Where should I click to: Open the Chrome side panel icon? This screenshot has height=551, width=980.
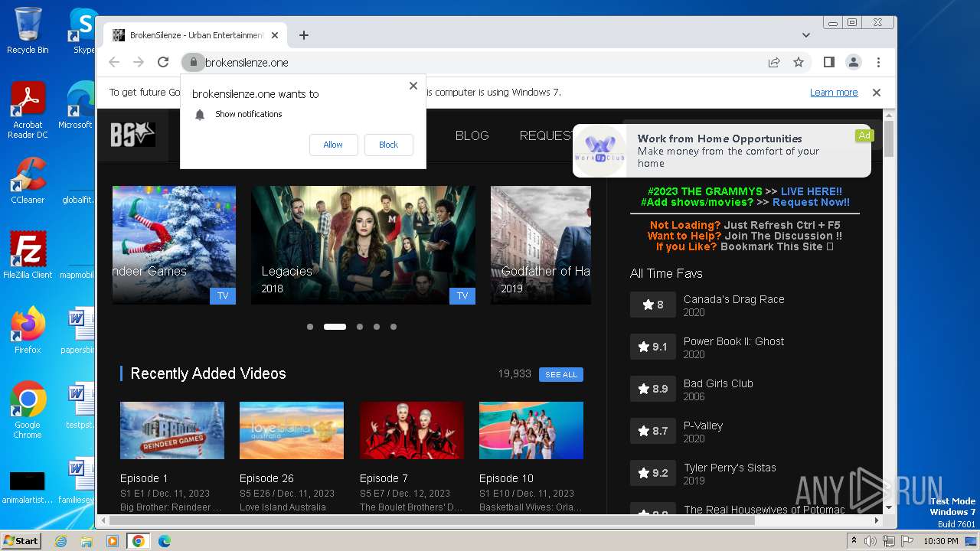point(828,62)
